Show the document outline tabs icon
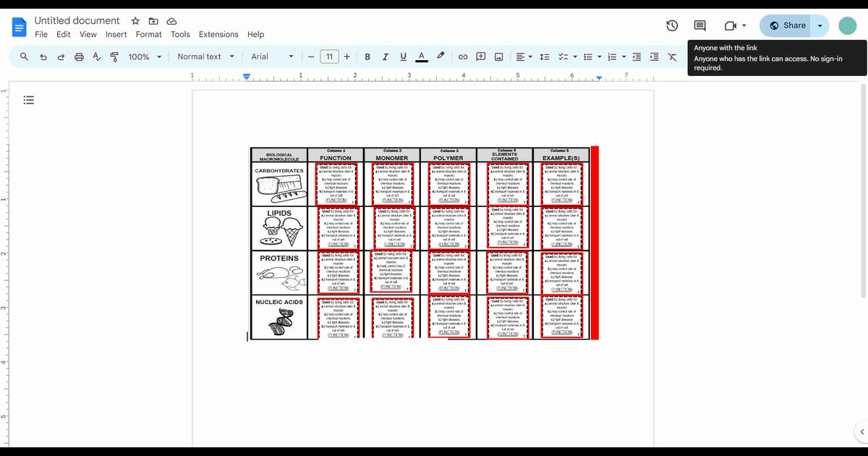Viewport: 868px width, 456px height. pyautogui.click(x=29, y=100)
